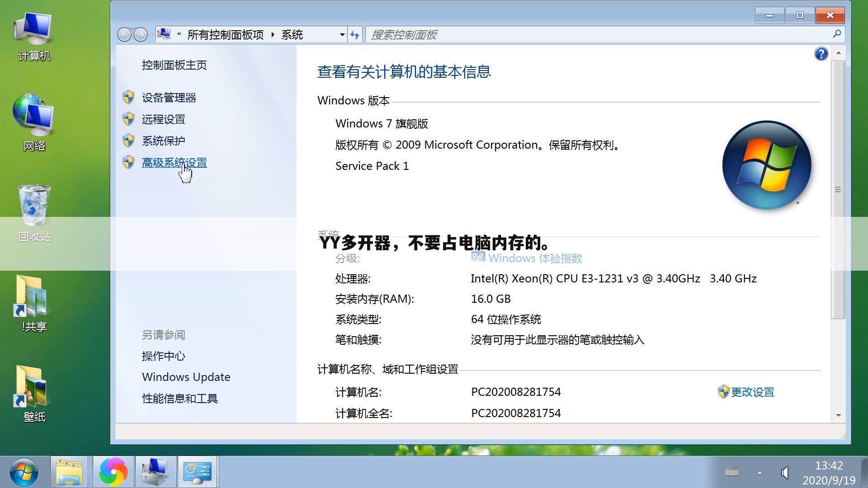Click the shield icon beside 高级系统设置
Image resolution: width=868 pixels, height=488 pixels.
pyautogui.click(x=128, y=162)
